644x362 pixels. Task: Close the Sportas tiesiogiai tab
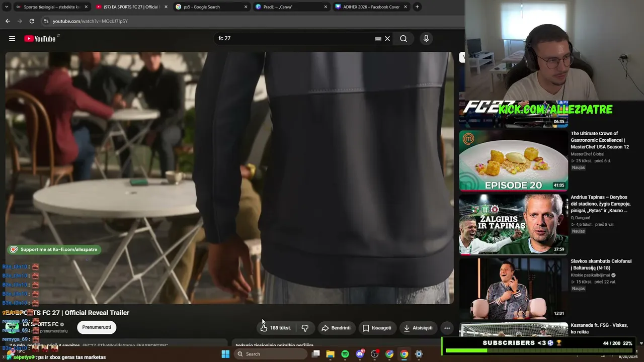click(x=86, y=7)
